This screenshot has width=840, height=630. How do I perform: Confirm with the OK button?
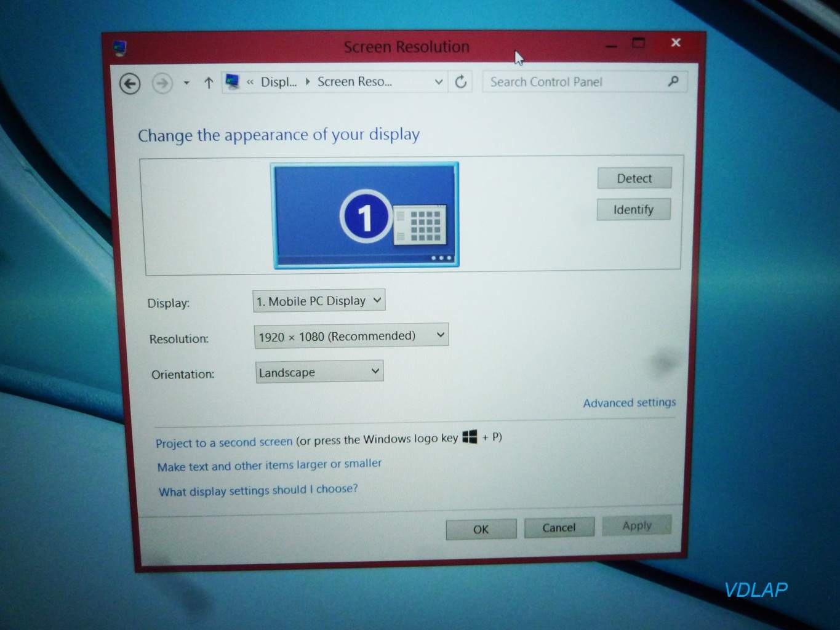(x=481, y=529)
